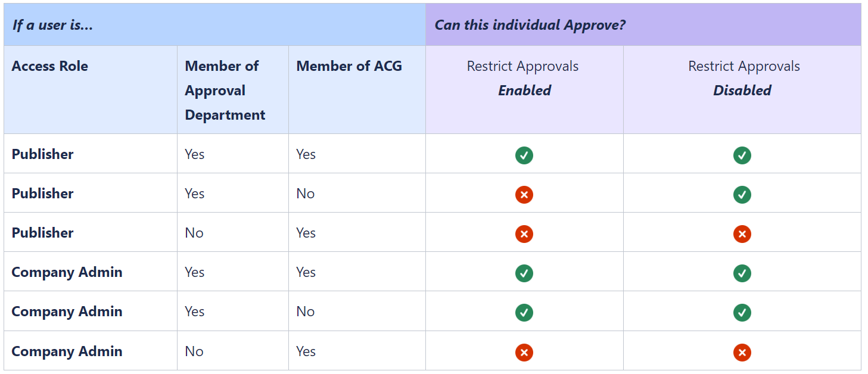Click green check for Company Admin Yes/No Enabled
868x374 pixels.
pyautogui.click(x=524, y=313)
